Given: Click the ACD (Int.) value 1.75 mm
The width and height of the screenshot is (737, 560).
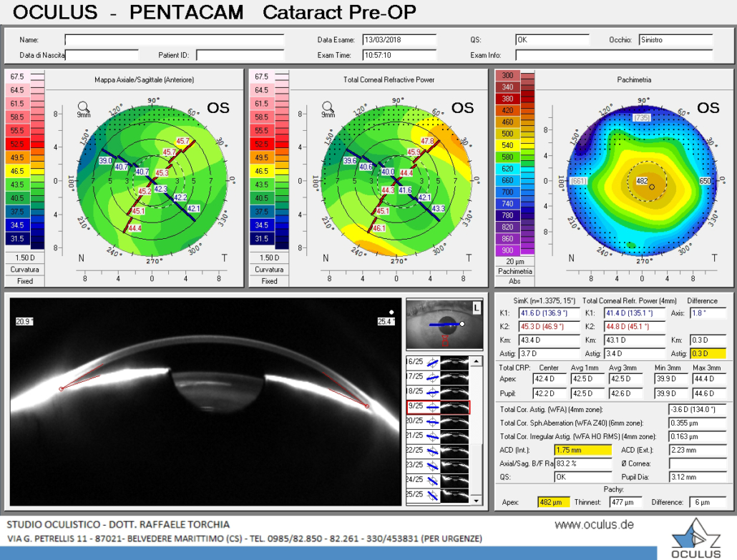Looking at the screenshot, I should coord(583,450).
